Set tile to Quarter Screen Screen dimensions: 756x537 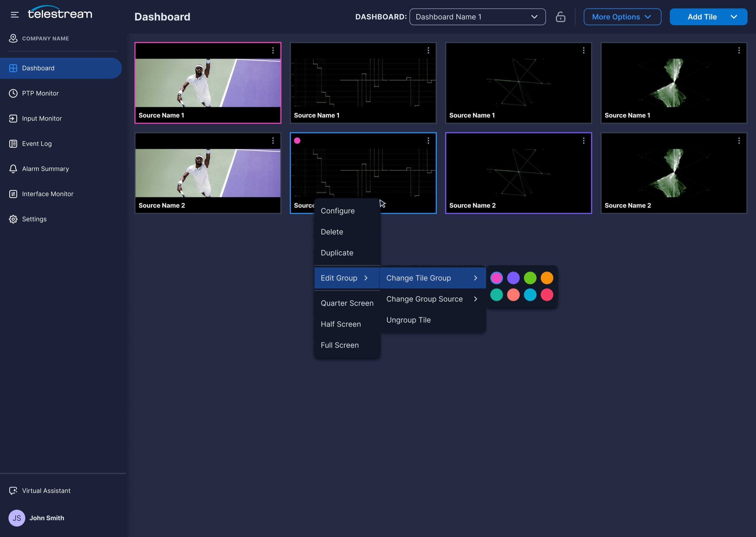pos(347,303)
